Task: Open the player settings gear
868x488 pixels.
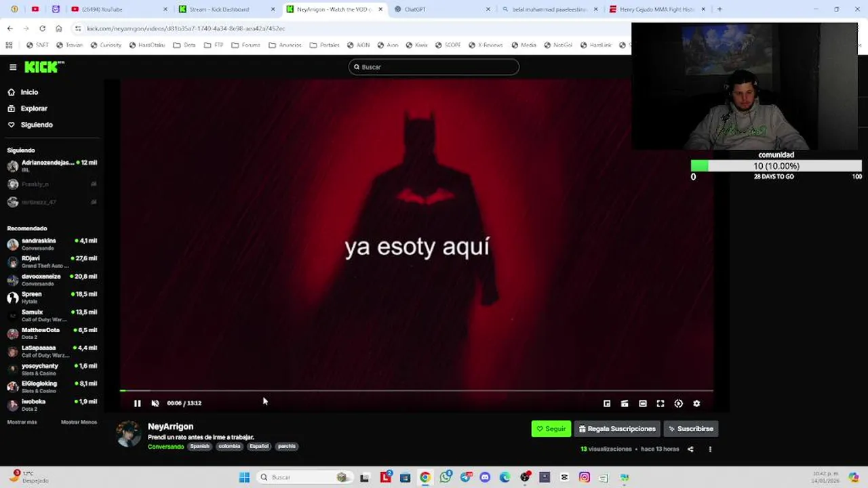Action: point(696,403)
